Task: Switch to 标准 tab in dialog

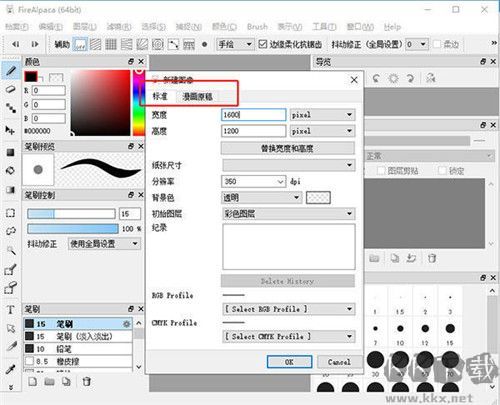Action: 160,97
